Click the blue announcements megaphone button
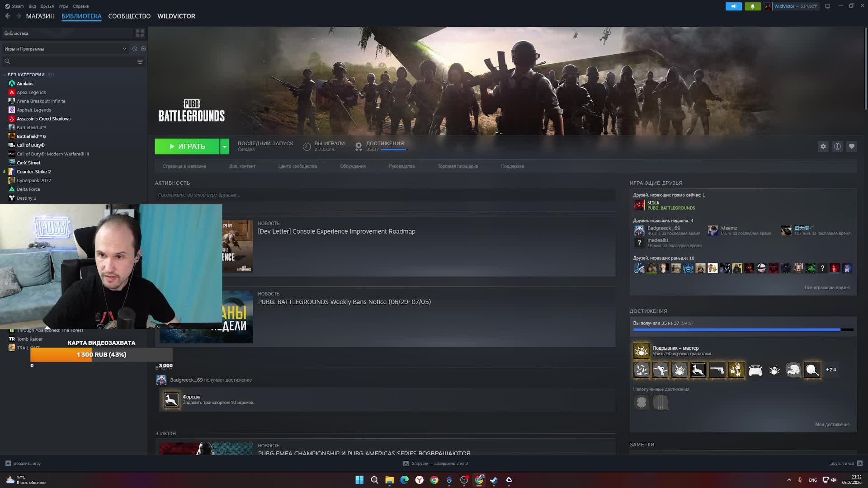Image resolution: width=868 pixels, height=488 pixels. (733, 6)
